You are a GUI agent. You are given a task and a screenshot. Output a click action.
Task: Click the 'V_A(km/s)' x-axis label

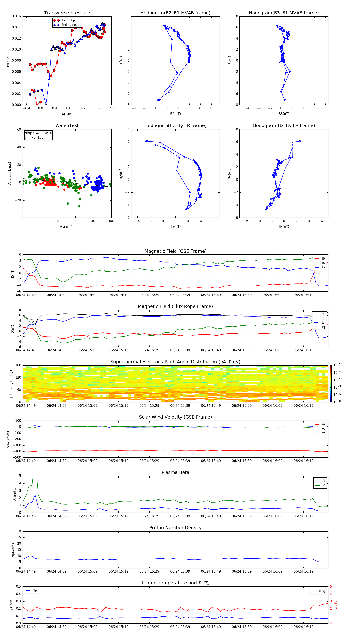pyautogui.click(x=67, y=227)
